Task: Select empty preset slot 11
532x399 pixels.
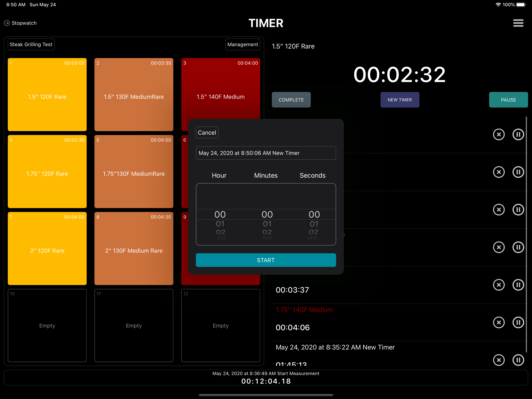Action: coord(134,325)
